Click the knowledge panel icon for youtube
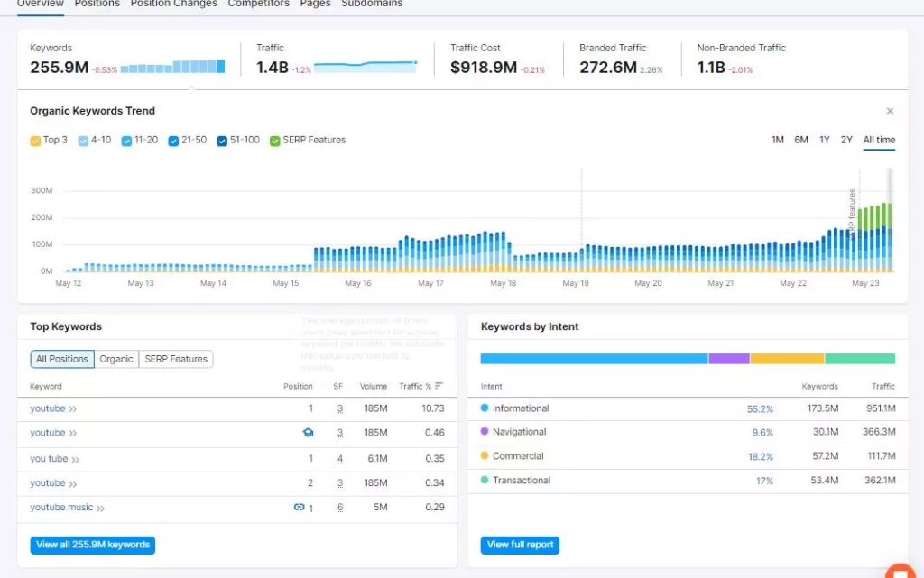924x578 pixels. pyautogui.click(x=308, y=433)
